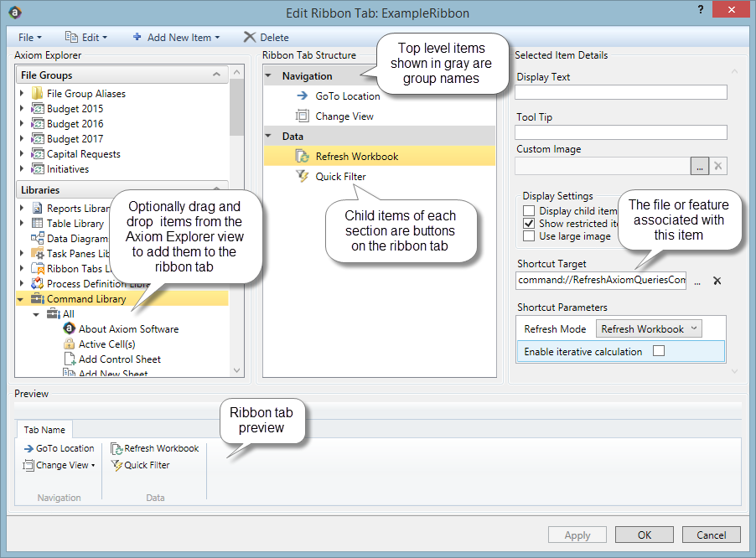Screen dimensions: 756x558
Task: Click the Change View icon in structure
Action: coord(303,116)
